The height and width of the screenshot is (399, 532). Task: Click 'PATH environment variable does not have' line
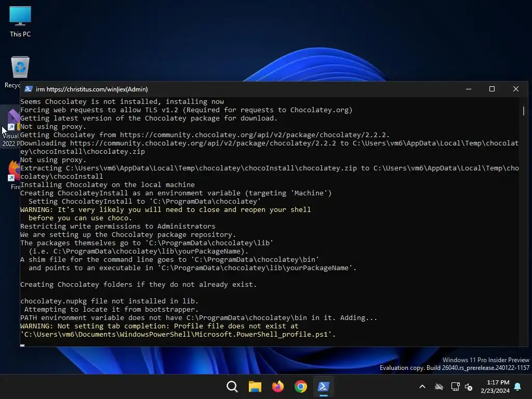pyautogui.click(x=199, y=317)
